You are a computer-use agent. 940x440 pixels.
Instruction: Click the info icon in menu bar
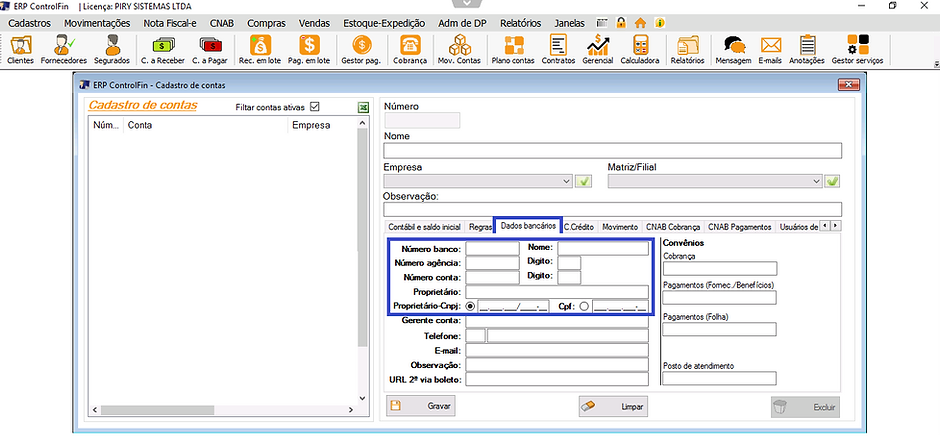click(659, 23)
